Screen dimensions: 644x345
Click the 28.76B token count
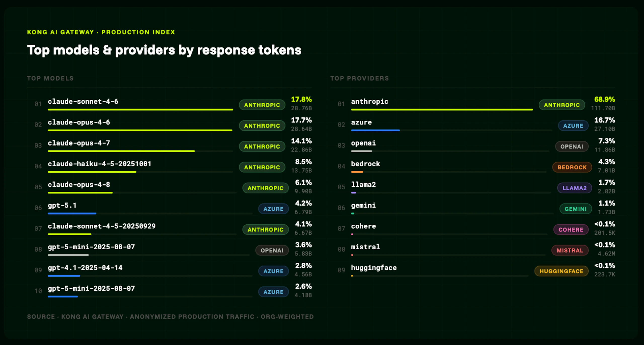pyautogui.click(x=301, y=108)
